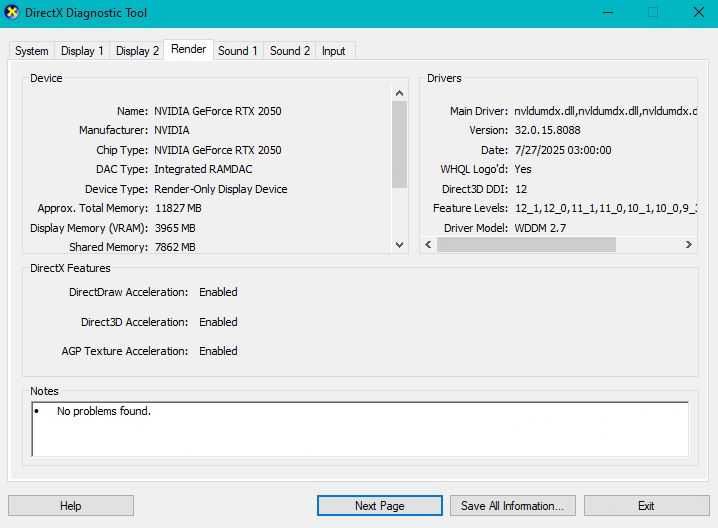Click the Exit button

[646, 506]
